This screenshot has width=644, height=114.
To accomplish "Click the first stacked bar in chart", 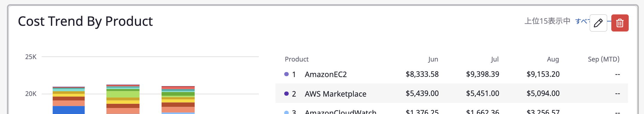I will click(x=69, y=100).
